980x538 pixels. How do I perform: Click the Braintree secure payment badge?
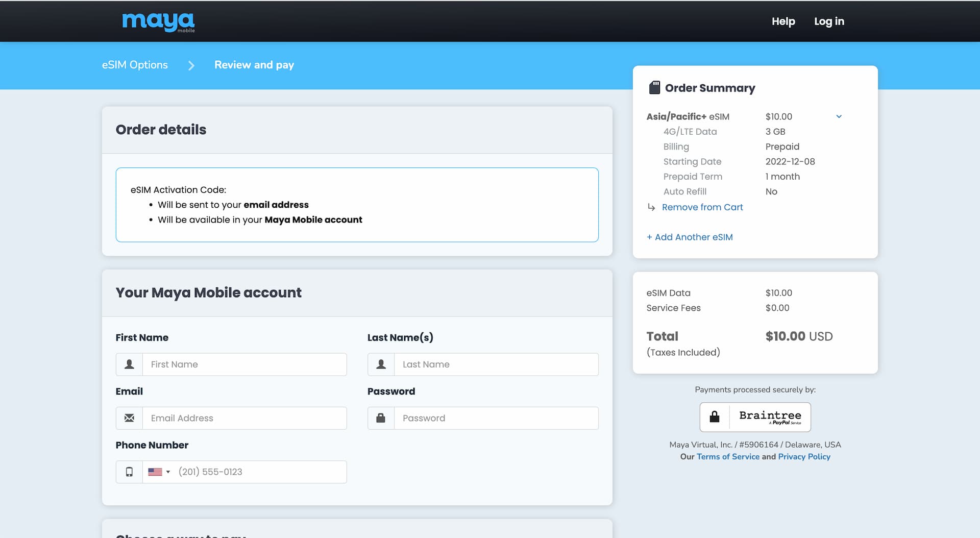755,417
